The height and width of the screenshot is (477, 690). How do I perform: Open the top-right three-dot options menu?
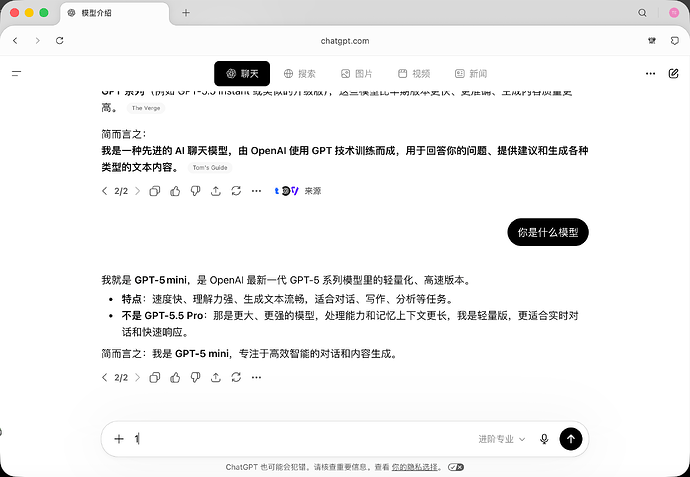(650, 73)
